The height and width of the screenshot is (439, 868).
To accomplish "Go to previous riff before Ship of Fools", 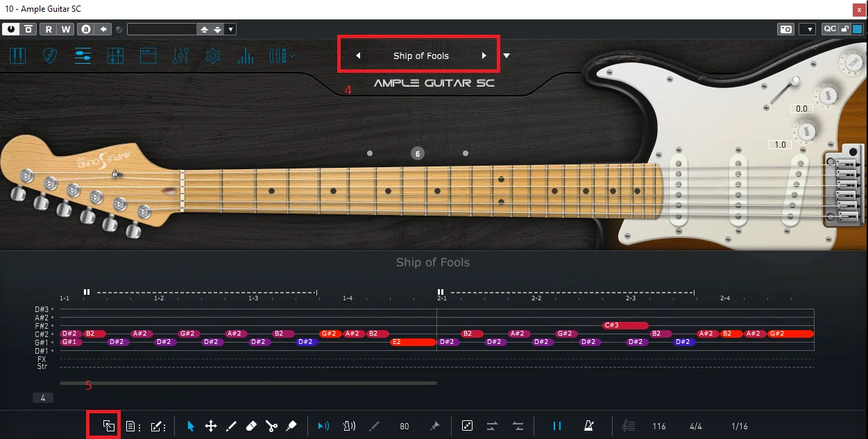I will 358,56.
